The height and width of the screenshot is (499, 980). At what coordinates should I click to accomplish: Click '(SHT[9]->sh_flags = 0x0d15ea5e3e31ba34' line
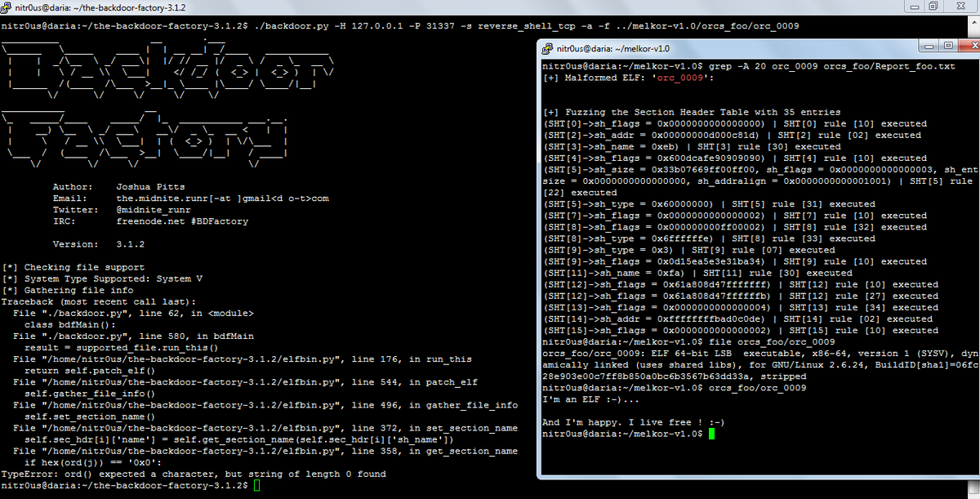coord(734,261)
